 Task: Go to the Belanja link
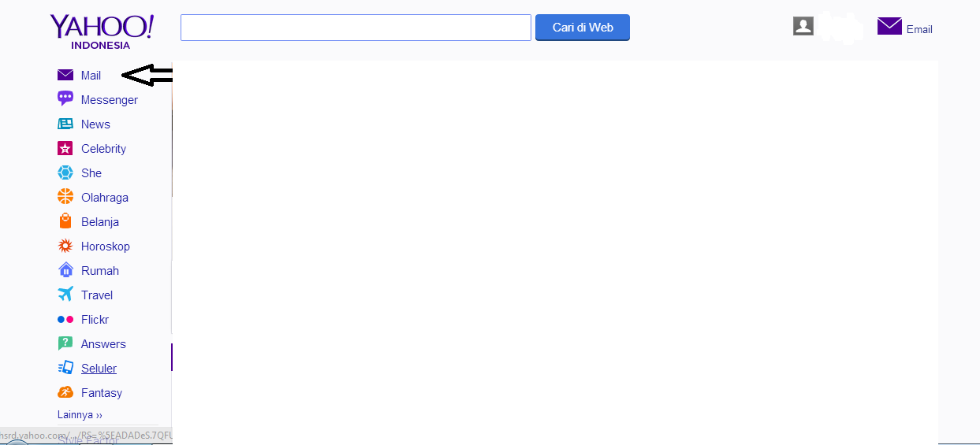point(100,222)
